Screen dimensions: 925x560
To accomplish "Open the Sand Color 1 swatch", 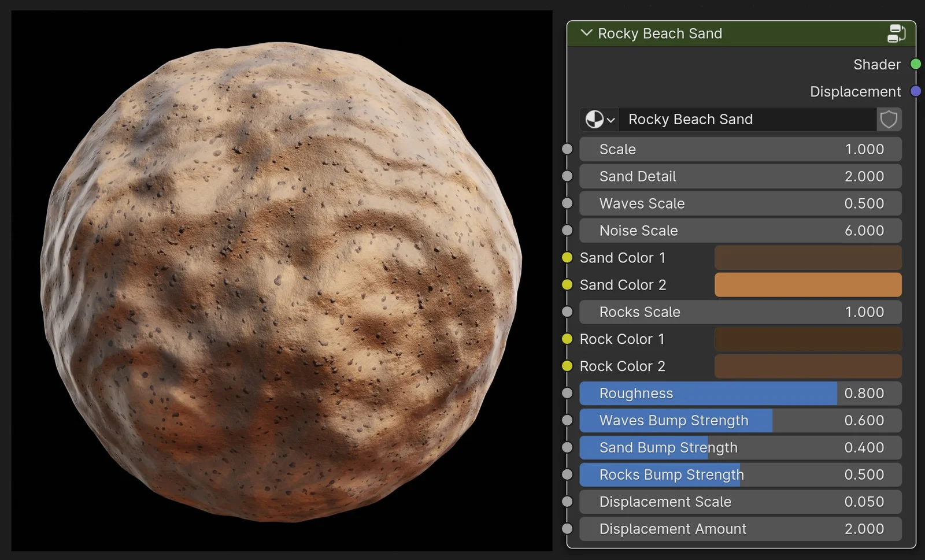I will 808,258.
